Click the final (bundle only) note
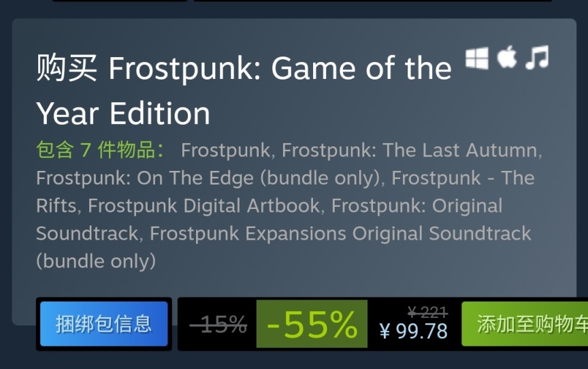 click(x=96, y=261)
